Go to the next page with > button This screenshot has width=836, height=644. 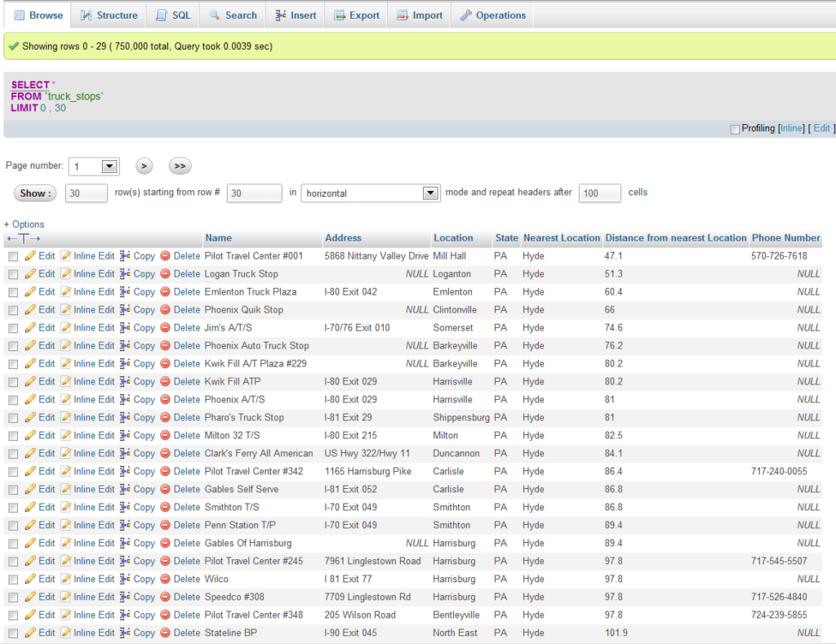pyautogui.click(x=145, y=167)
